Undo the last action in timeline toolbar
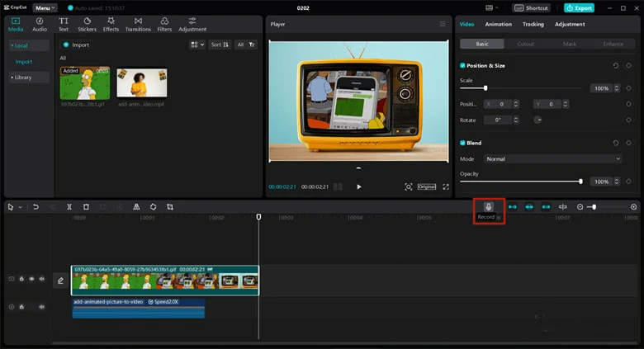 pyautogui.click(x=36, y=207)
